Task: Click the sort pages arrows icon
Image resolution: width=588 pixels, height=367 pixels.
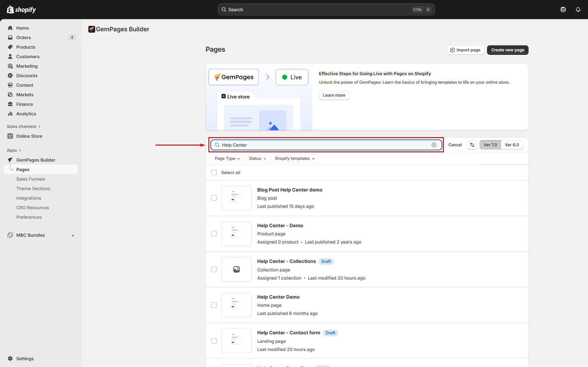Action: coord(472,145)
